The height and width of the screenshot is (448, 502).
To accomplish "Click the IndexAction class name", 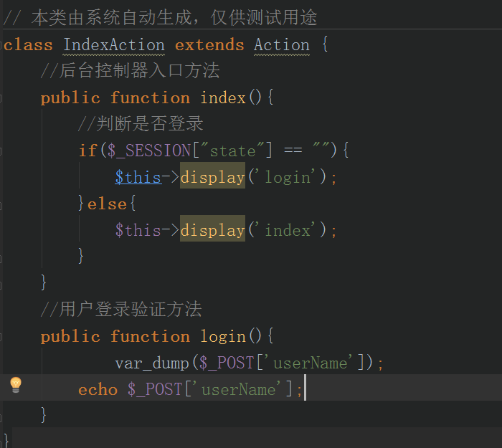I will pos(113,45).
